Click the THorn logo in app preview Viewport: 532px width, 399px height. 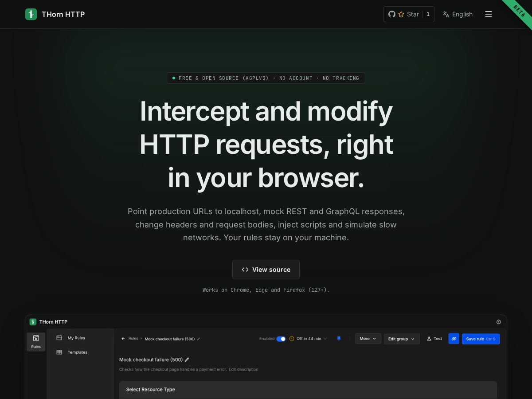coord(33,322)
